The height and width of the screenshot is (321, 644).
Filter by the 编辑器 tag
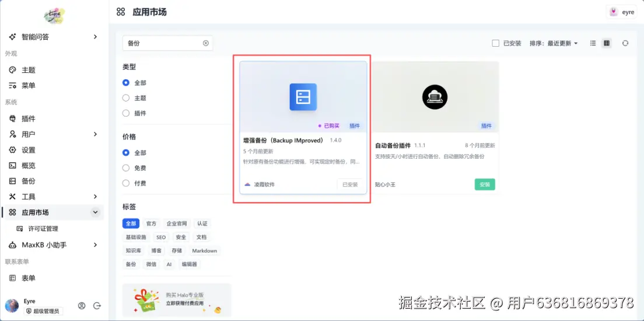tap(190, 264)
